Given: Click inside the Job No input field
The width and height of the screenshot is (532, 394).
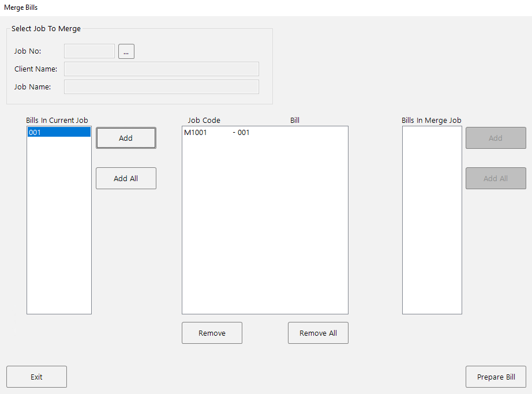Looking at the screenshot, I should [x=89, y=51].
